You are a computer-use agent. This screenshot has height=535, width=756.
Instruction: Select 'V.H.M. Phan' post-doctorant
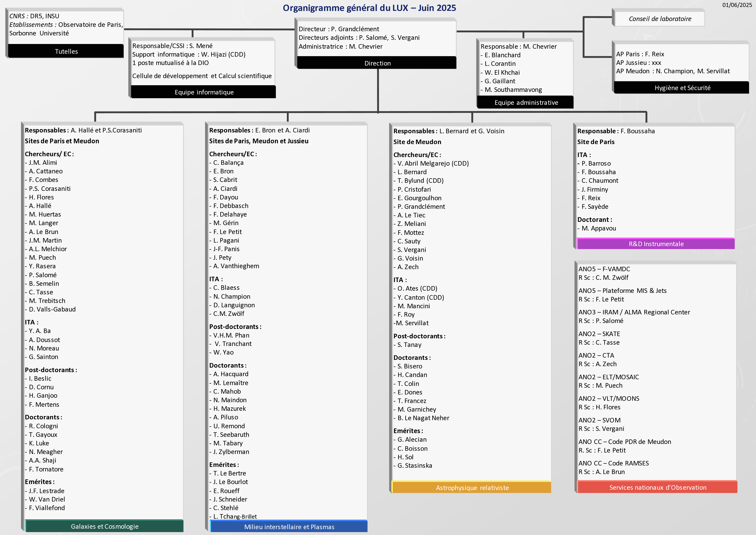pyautogui.click(x=229, y=335)
